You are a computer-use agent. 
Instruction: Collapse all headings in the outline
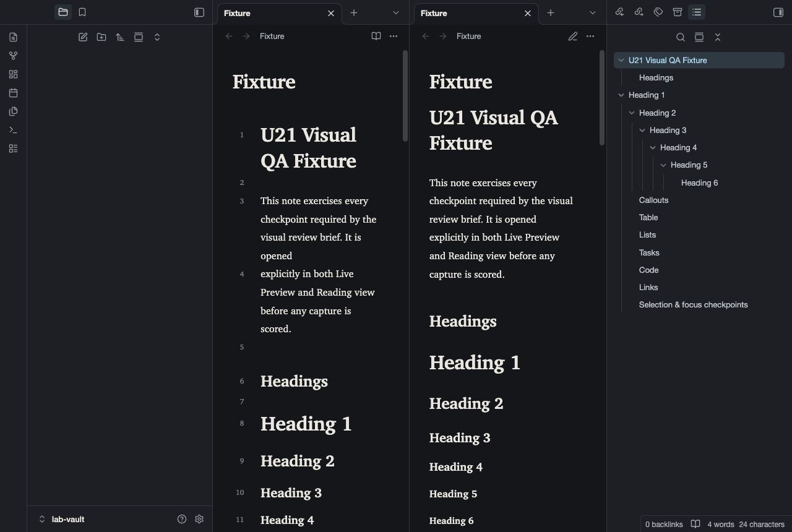(718, 37)
